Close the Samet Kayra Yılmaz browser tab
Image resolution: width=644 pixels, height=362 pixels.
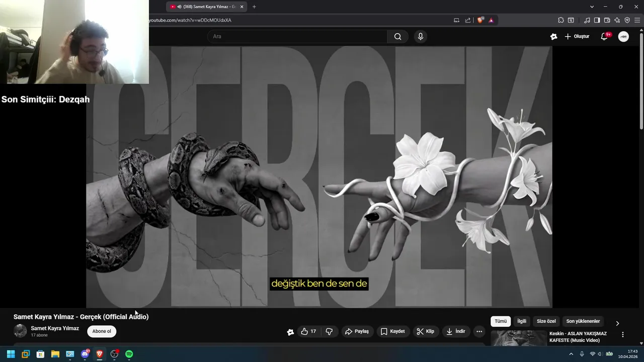point(242,7)
